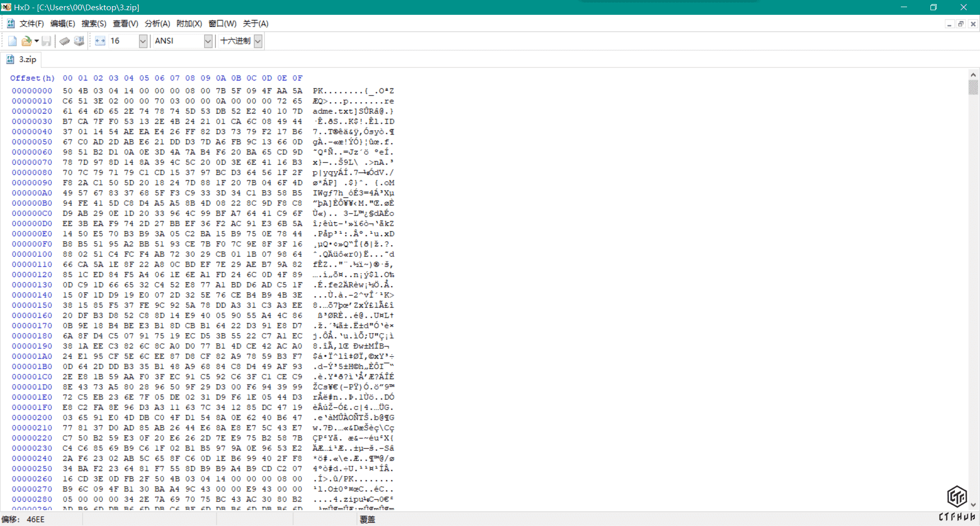Screen dimensions: 980x526
Task: Restore the inner document window
Action: pyautogui.click(x=961, y=24)
